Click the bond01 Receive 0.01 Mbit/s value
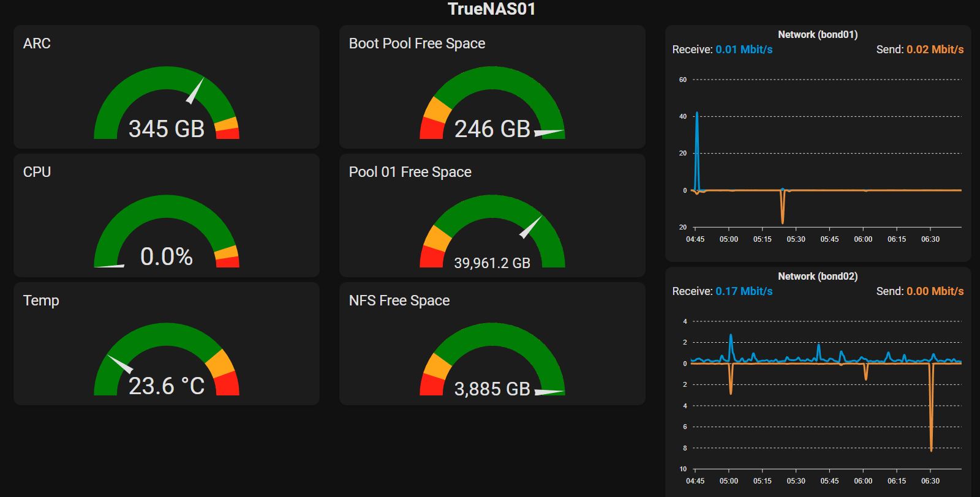 pyautogui.click(x=744, y=50)
